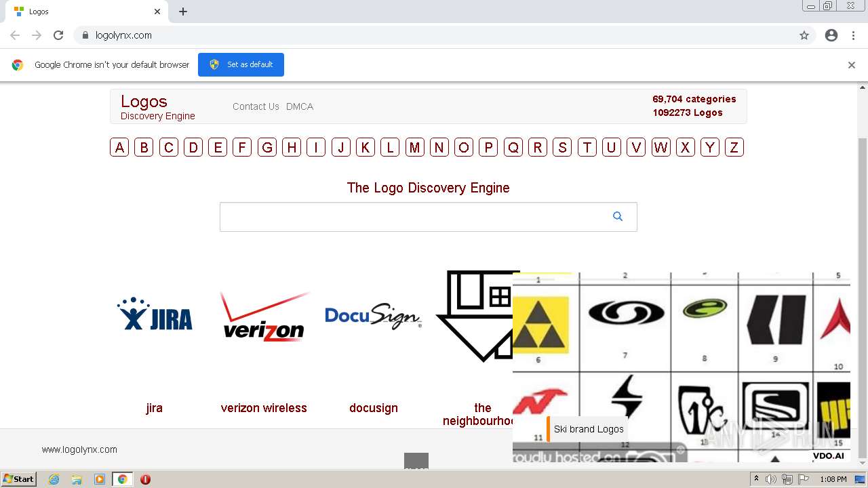Click the search magnifier icon
The height and width of the screenshot is (488, 868).
[617, 216]
